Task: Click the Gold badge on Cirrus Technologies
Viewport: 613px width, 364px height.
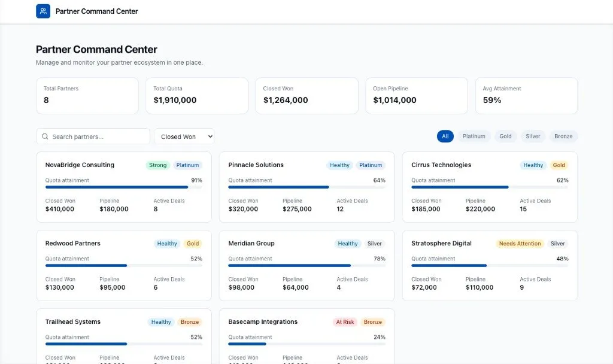Action: [x=559, y=165]
